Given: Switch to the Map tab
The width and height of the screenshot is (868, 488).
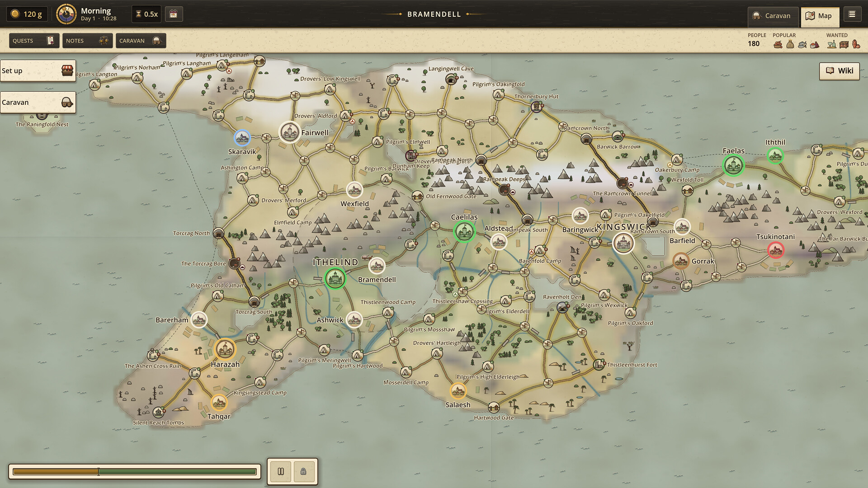Looking at the screenshot, I should click(x=820, y=16).
